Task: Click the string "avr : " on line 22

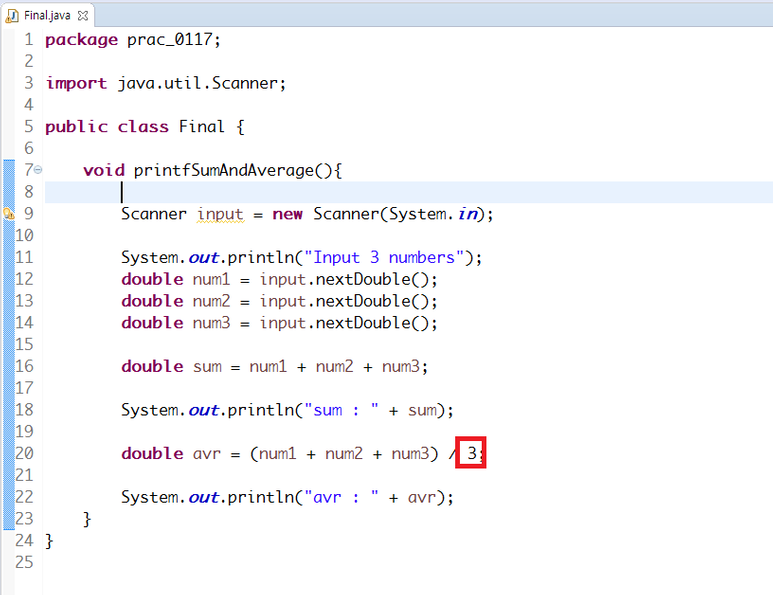Action: 341,497
